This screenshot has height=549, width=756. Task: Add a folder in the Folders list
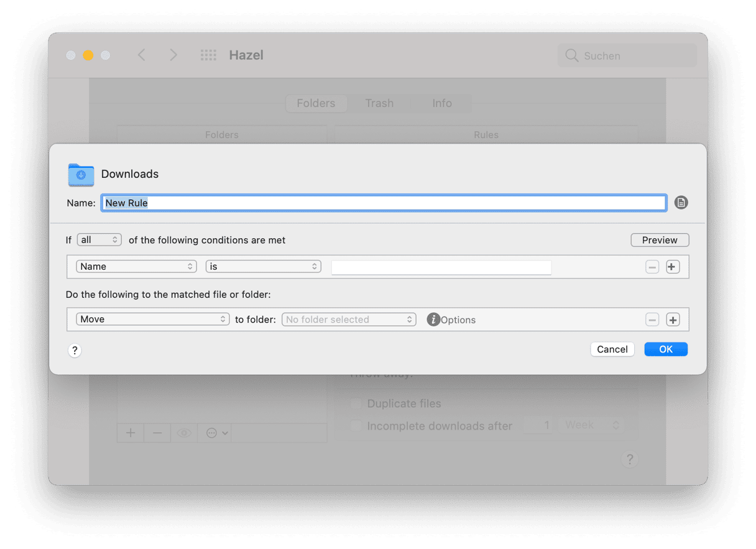[x=131, y=433]
